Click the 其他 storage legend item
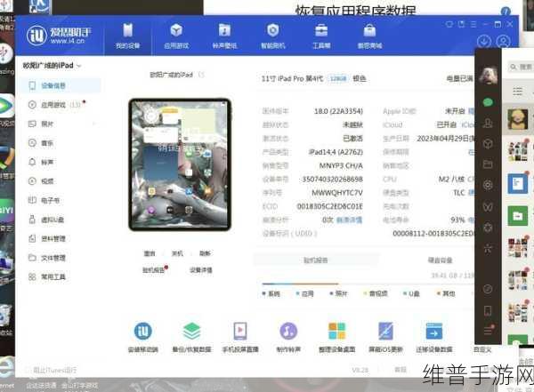 [x=447, y=293]
